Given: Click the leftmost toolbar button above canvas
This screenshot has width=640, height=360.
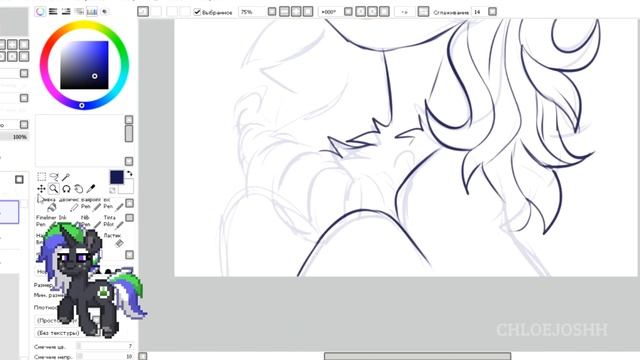Looking at the screenshot, I should pyautogui.click(x=143, y=11).
